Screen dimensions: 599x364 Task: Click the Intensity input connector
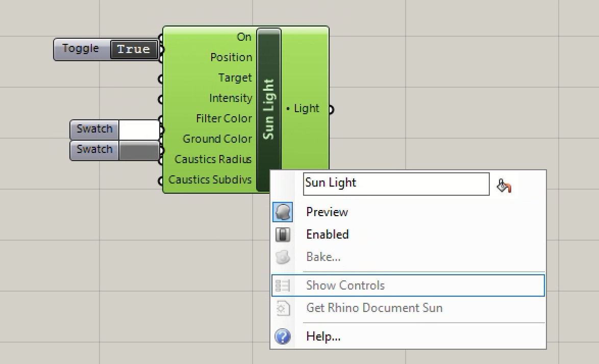(161, 99)
